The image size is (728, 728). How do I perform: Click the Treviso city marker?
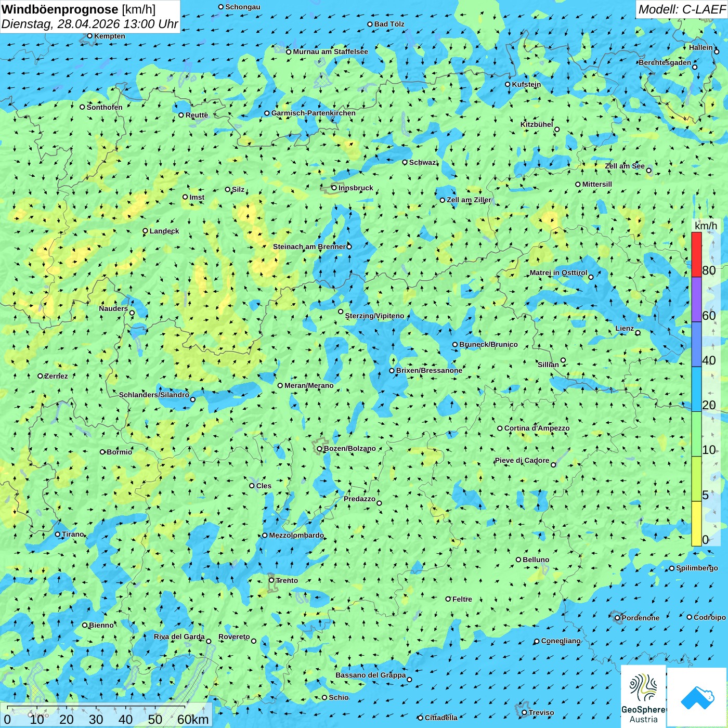click(x=524, y=712)
